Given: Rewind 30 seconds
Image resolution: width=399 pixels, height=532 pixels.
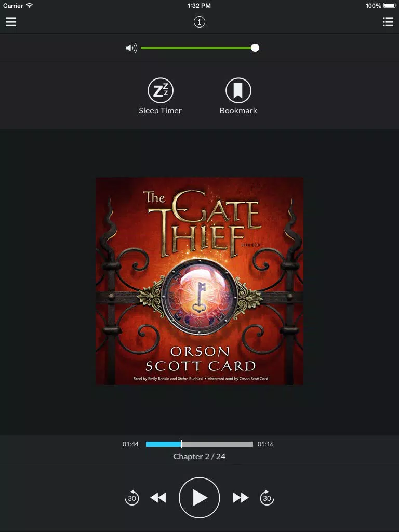Looking at the screenshot, I should [x=131, y=498].
